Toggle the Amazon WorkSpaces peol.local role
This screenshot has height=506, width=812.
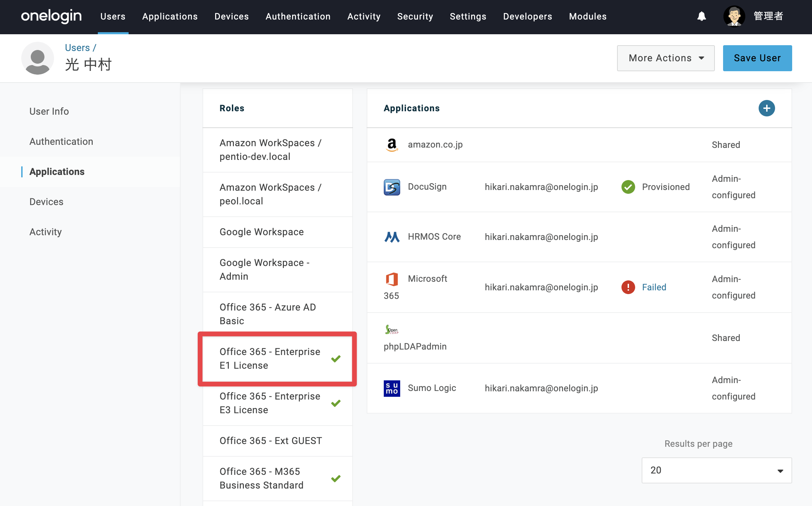277,194
